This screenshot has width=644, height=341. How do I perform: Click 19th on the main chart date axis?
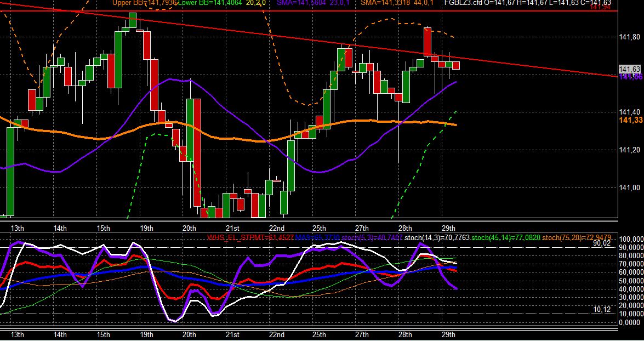pos(146,229)
